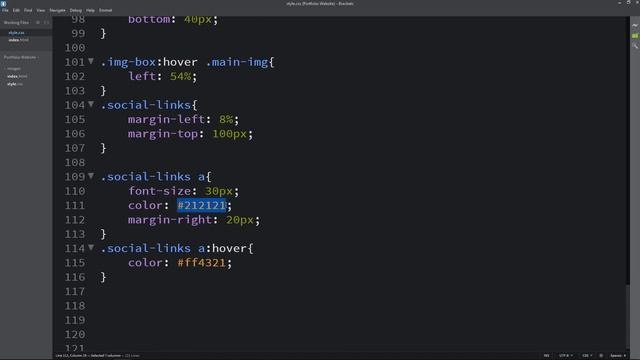640x360 pixels.
Task: Click the 54% left value
Action: [x=180, y=76]
